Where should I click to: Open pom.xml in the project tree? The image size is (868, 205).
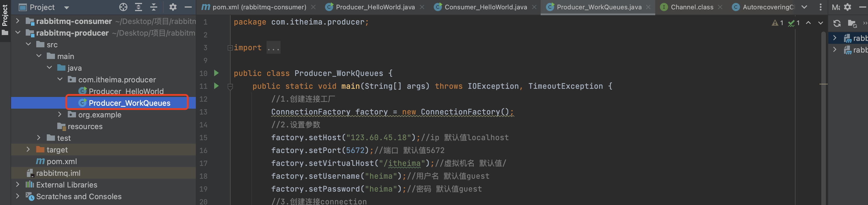pos(61,161)
